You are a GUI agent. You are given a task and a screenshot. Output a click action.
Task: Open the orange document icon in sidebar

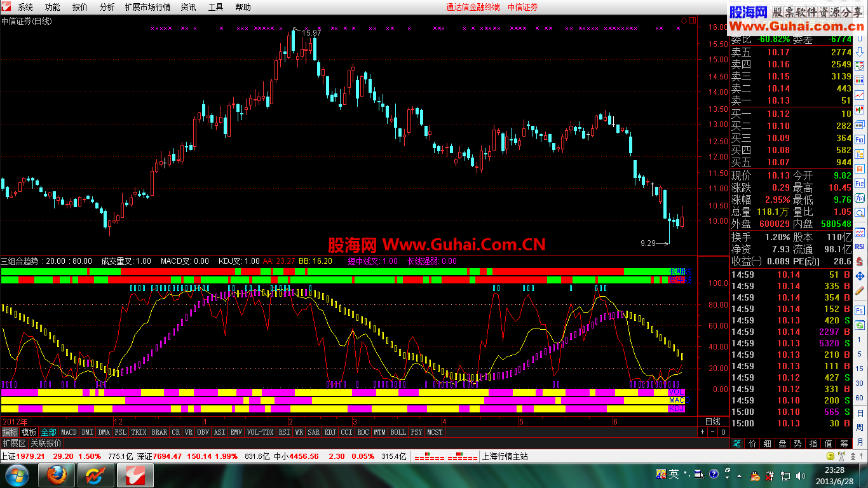(859, 168)
